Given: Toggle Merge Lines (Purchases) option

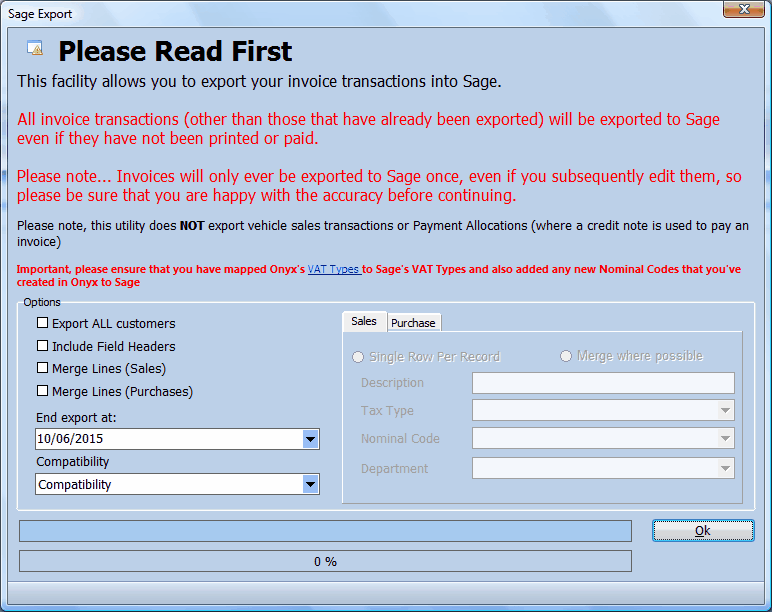Looking at the screenshot, I should pos(42,391).
